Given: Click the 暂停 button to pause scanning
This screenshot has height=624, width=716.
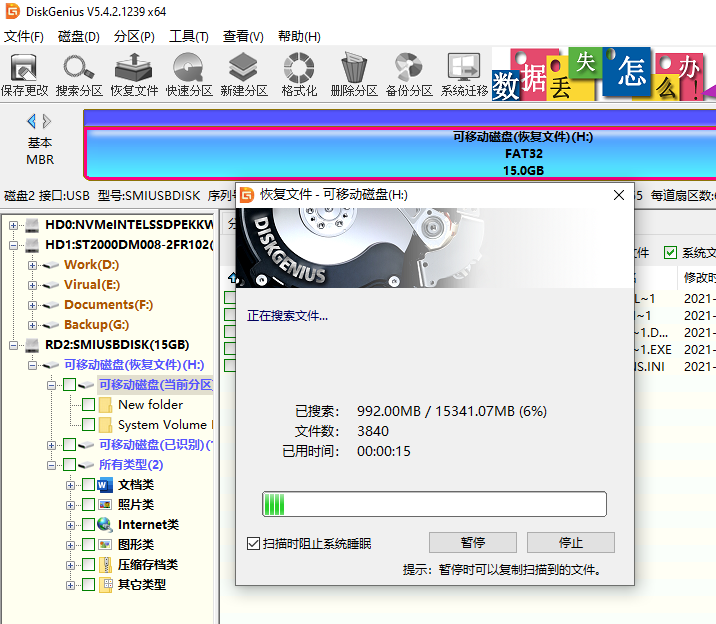Looking at the screenshot, I should coord(473,543).
